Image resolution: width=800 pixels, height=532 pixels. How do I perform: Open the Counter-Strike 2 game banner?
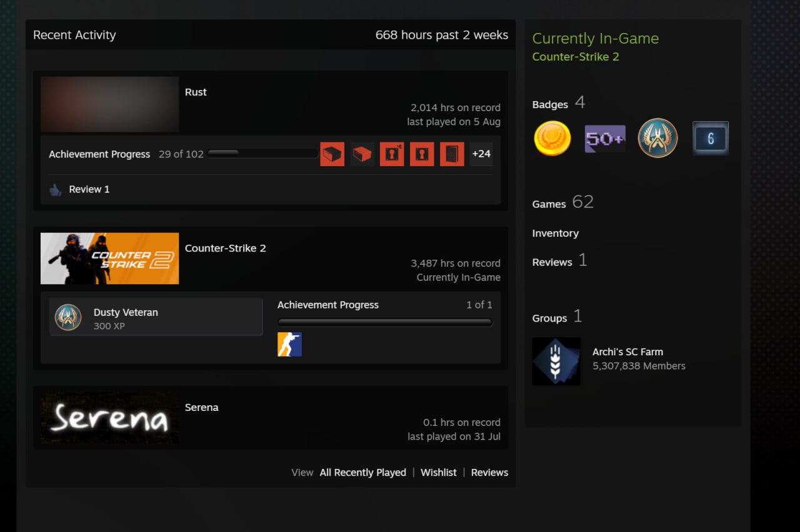point(110,259)
